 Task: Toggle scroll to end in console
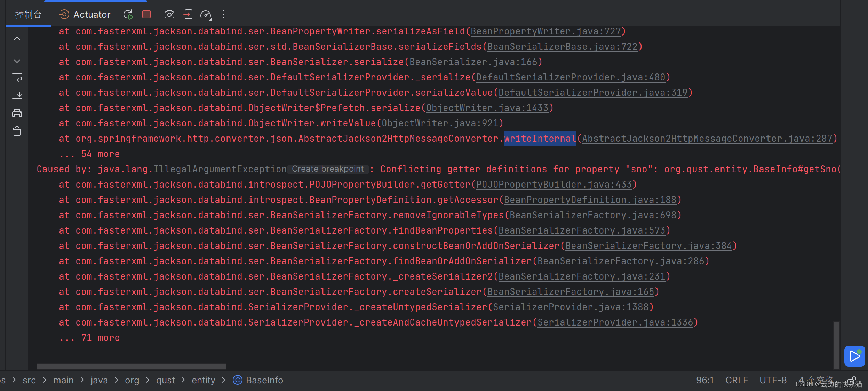click(17, 94)
